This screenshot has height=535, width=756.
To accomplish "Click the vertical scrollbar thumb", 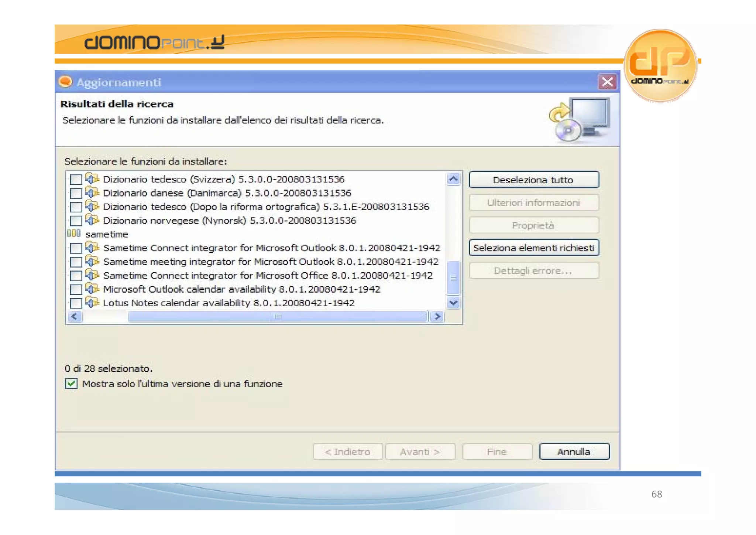I will [453, 277].
